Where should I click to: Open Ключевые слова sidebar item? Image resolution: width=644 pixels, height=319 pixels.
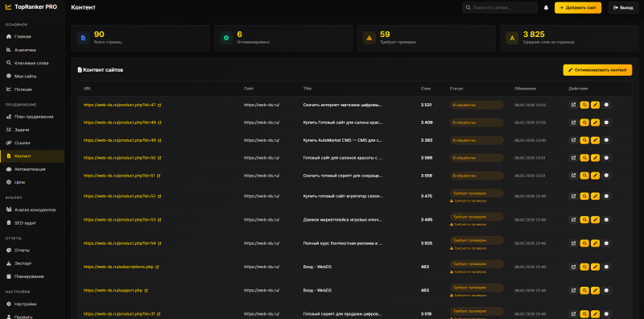click(x=32, y=63)
